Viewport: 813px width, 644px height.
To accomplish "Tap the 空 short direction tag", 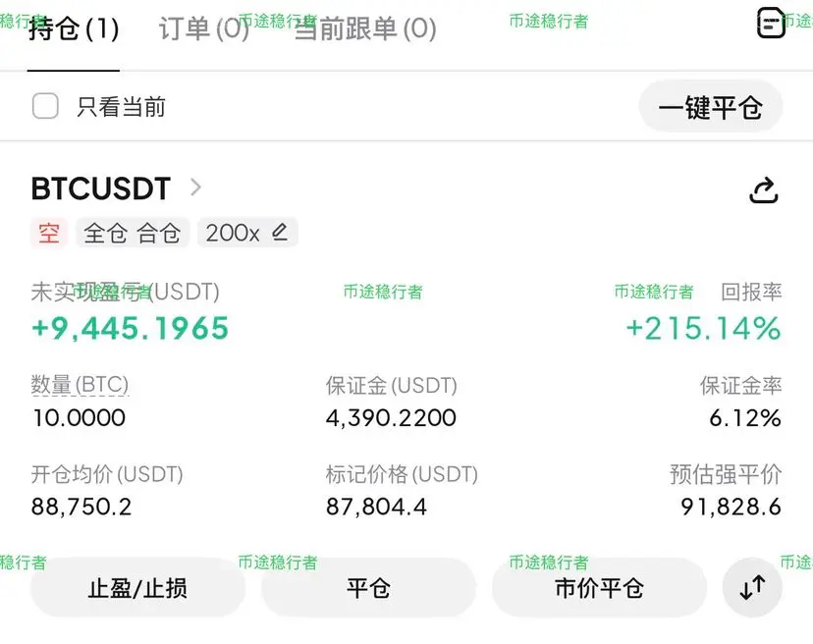I will [x=49, y=233].
